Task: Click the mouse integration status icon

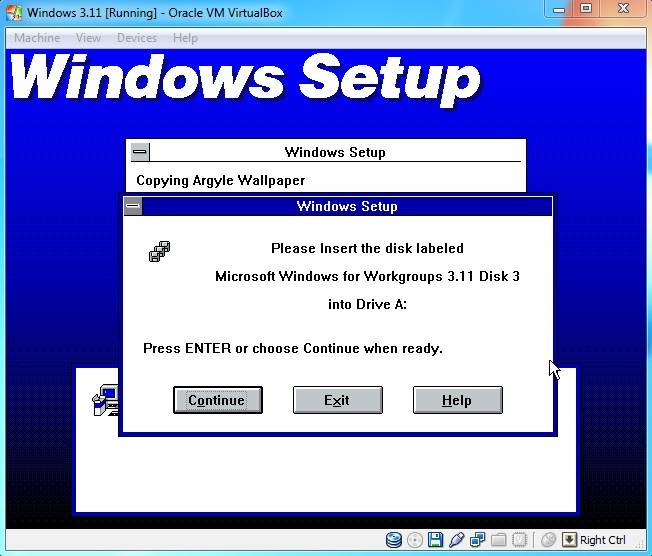Action: (548, 540)
